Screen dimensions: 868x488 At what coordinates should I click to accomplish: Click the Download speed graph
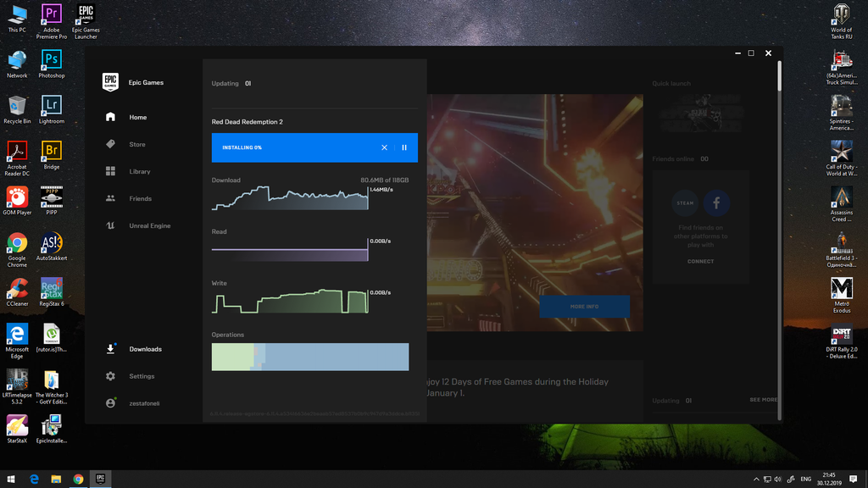[x=290, y=198]
